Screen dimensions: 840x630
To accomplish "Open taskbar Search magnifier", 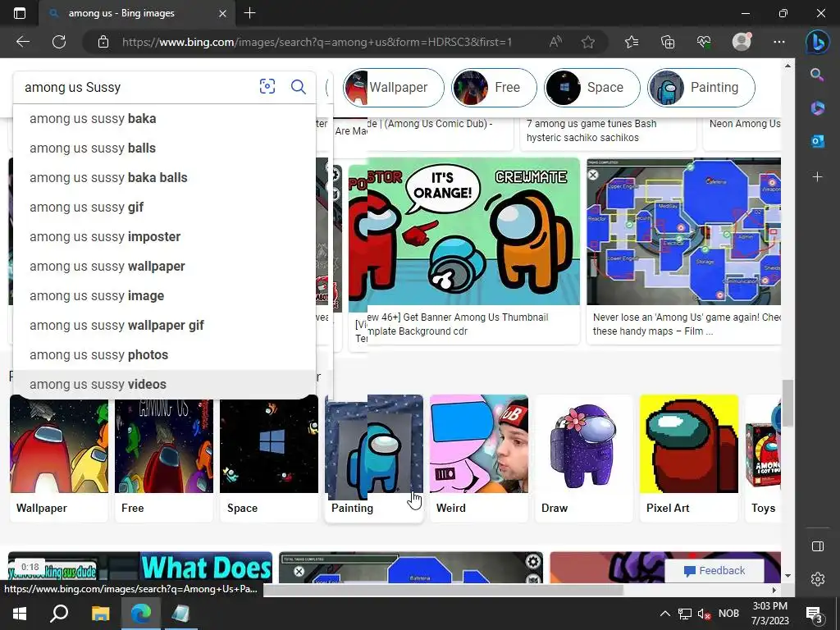I will coord(59,614).
